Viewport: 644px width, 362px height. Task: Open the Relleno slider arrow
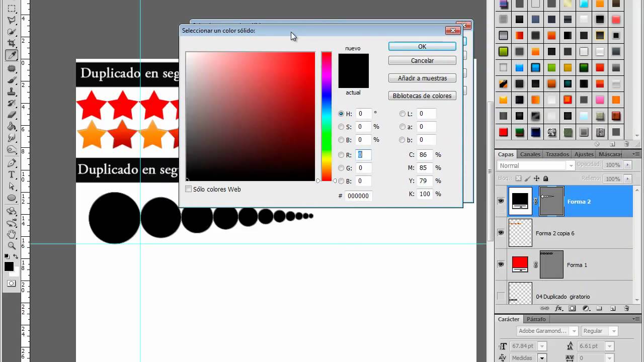[x=627, y=179]
